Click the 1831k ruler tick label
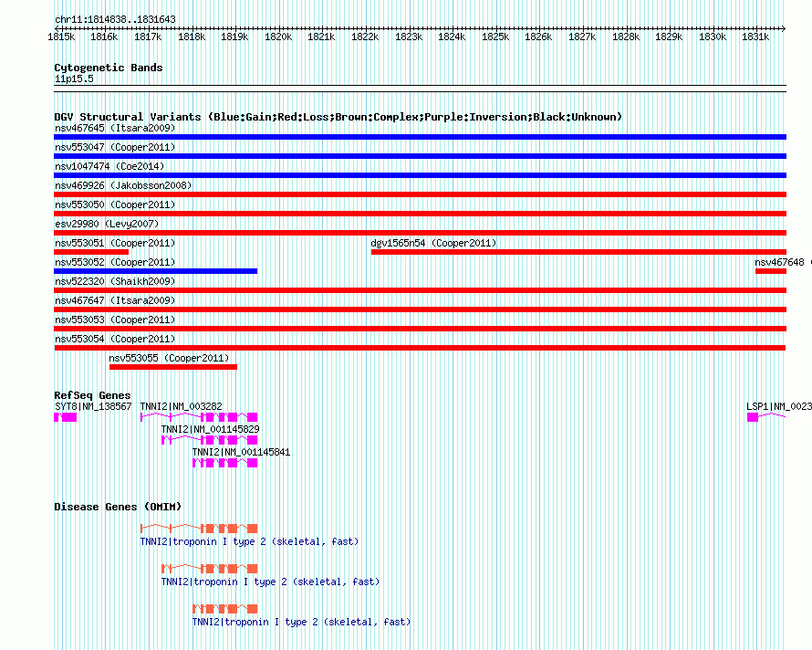 click(x=755, y=37)
